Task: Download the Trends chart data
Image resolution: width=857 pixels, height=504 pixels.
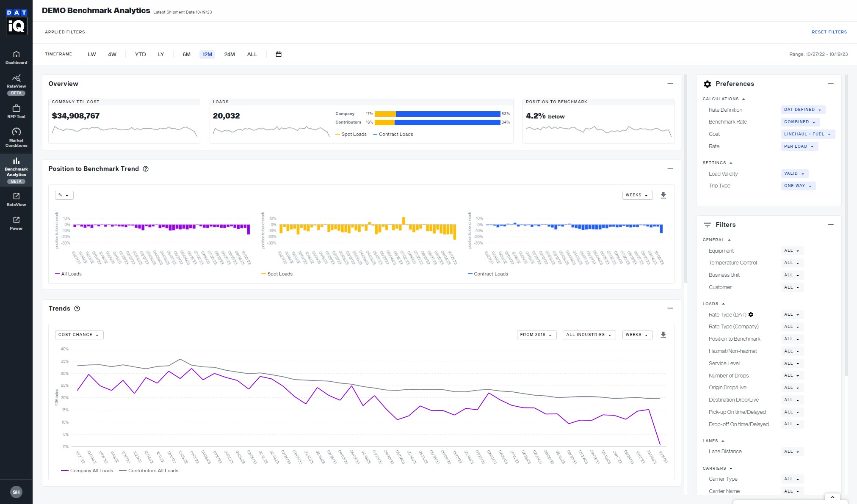Action: click(x=663, y=335)
